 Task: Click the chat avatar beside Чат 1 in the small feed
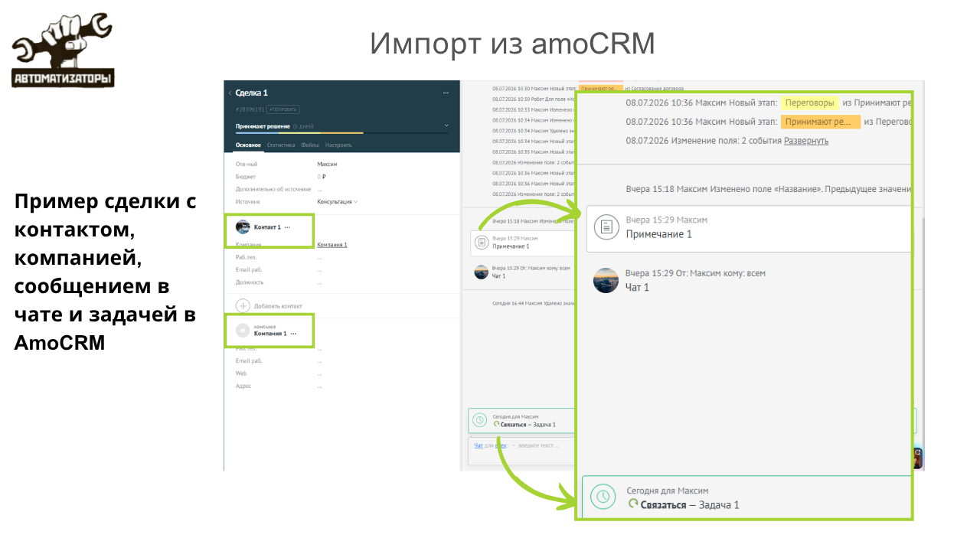point(482,272)
